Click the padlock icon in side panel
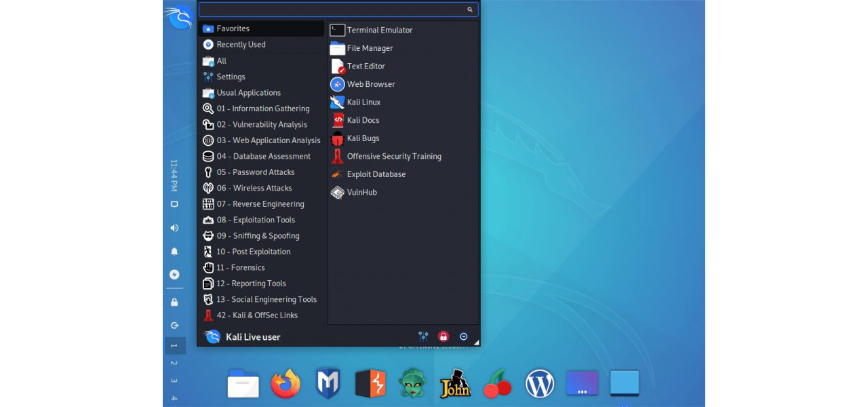This screenshot has width=868, height=407. (174, 303)
